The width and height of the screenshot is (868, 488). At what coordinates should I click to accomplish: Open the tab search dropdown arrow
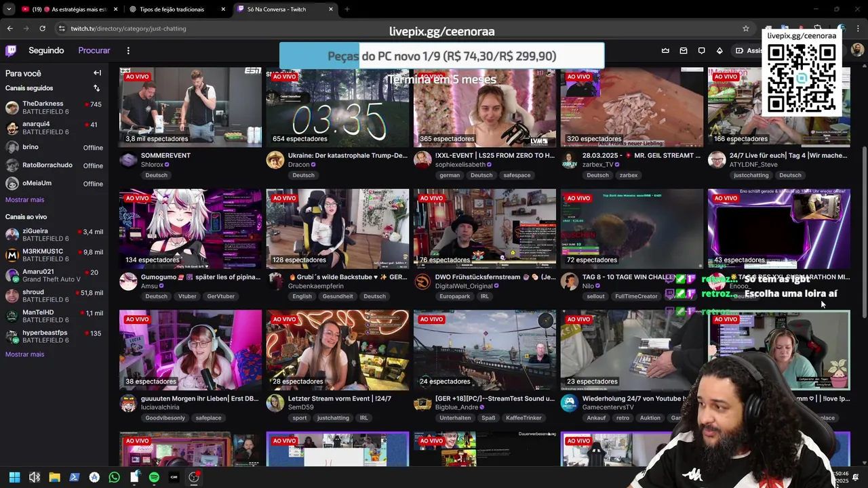coord(9,9)
